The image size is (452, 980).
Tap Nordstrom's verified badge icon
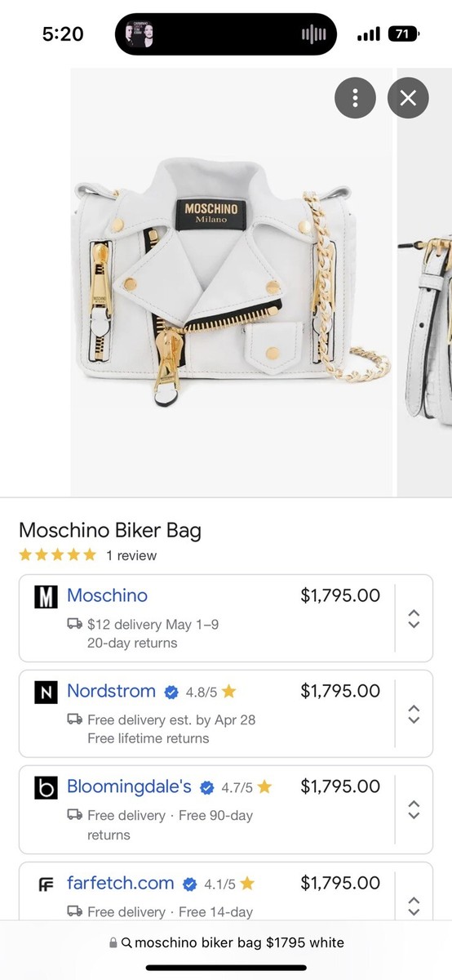pos(171,693)
